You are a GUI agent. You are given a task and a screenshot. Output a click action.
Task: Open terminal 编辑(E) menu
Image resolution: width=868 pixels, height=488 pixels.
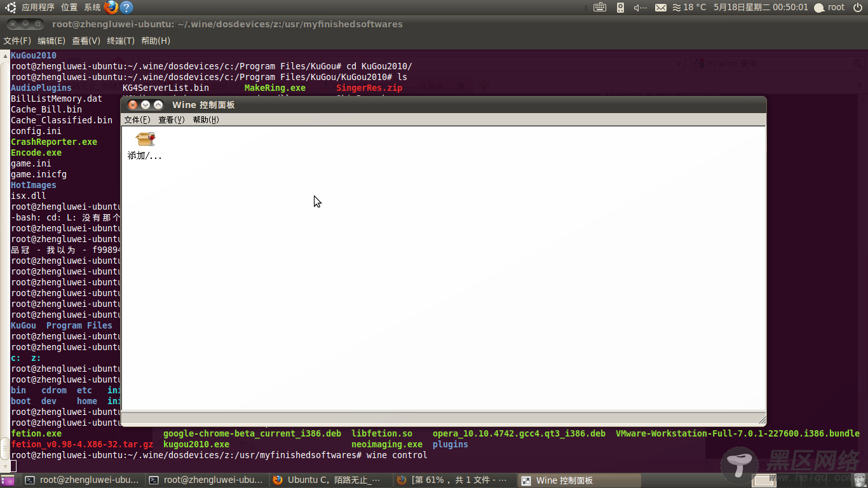[x=51, y=41]
